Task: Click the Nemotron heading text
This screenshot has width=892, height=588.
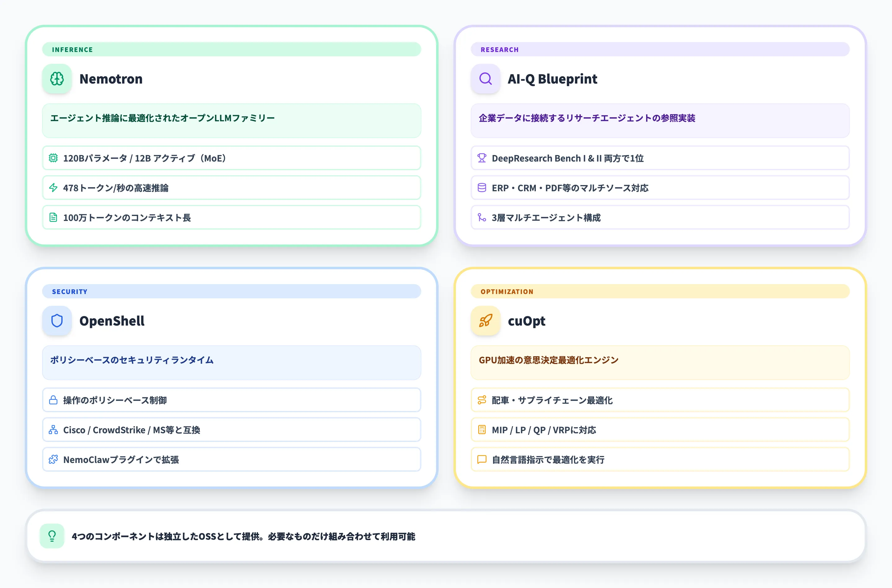Action: (x=111, y=79)
